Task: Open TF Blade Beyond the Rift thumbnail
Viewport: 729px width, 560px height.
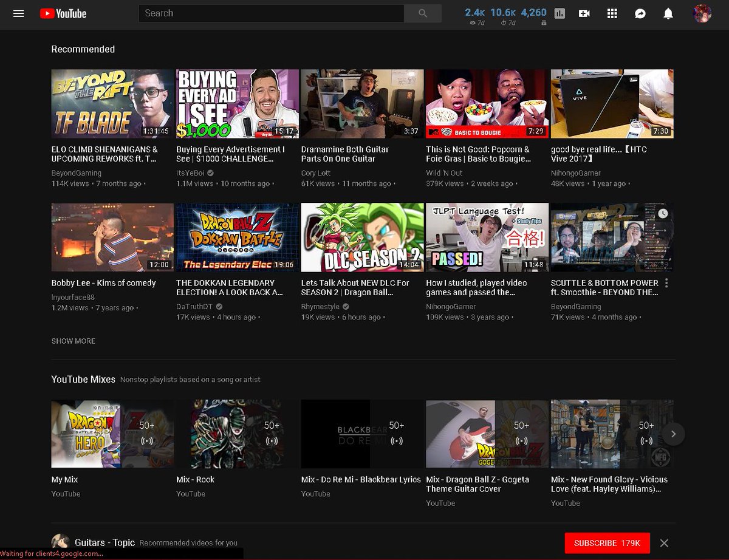Action: click(x=112, y=103)
